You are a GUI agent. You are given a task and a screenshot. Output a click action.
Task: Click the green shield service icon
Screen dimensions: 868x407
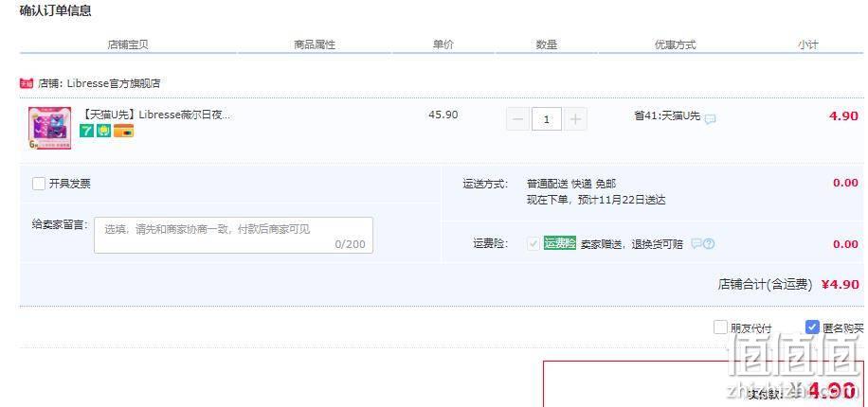[103, 131]
